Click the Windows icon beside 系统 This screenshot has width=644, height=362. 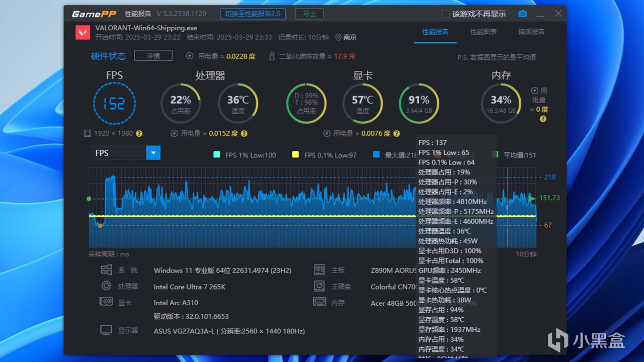pyautogui.click(x=106, y=270)
